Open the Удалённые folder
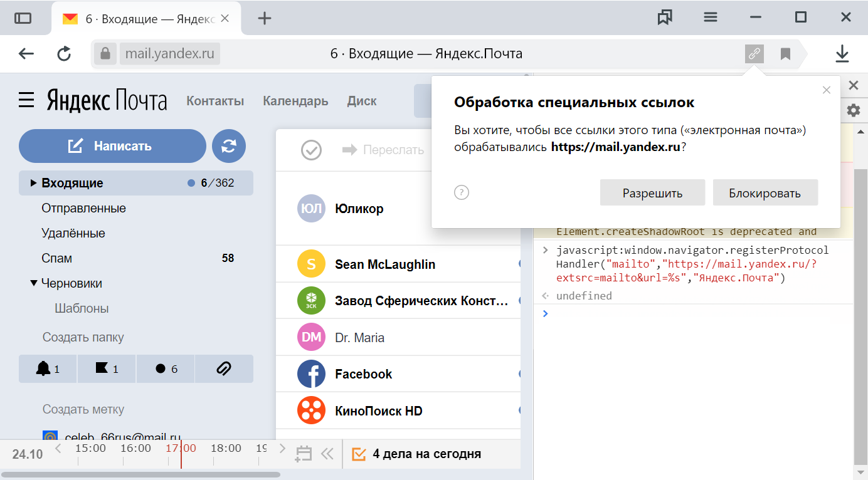868x480 pixels. tap(73, 233)
